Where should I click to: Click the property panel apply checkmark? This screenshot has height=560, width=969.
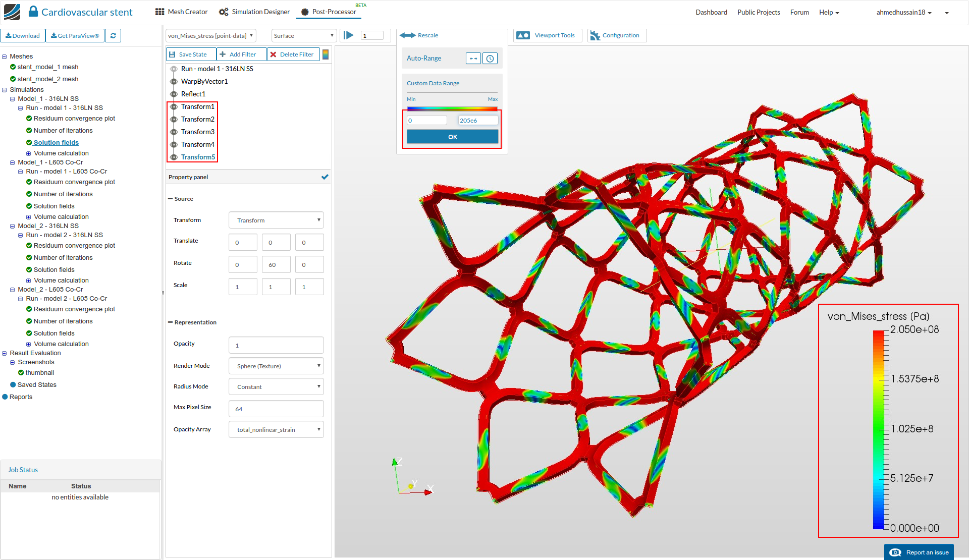coord(325,177)
